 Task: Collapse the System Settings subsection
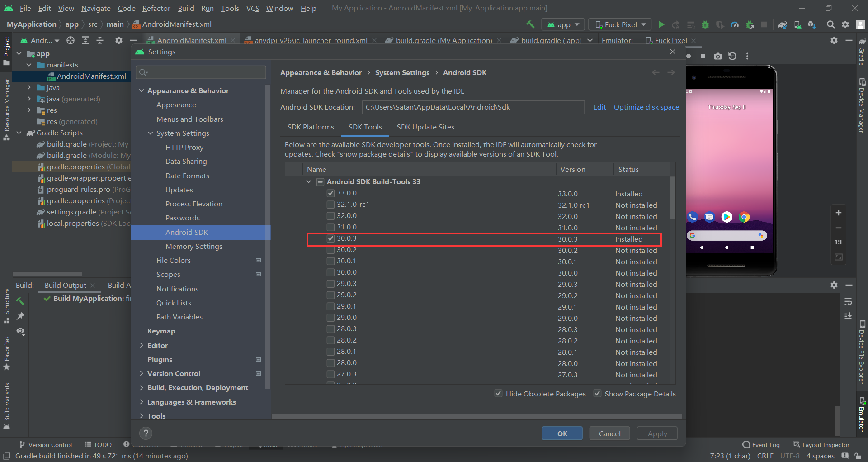point(151,133)
